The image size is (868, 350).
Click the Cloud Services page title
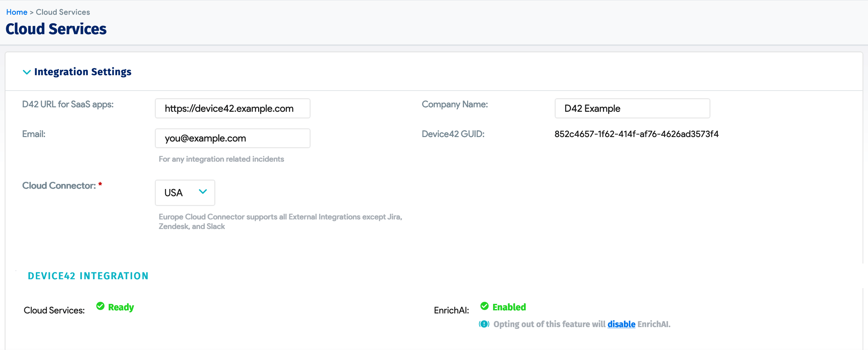click(56, 29)
